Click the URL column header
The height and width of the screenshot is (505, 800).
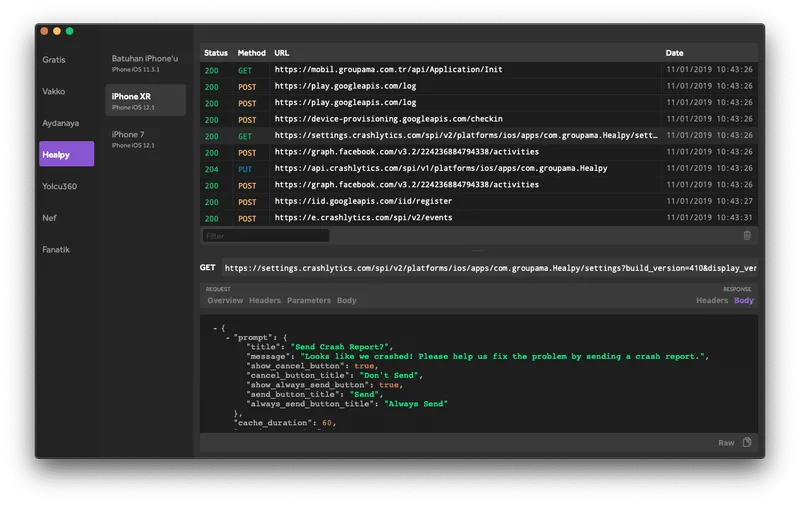[282, 53]
